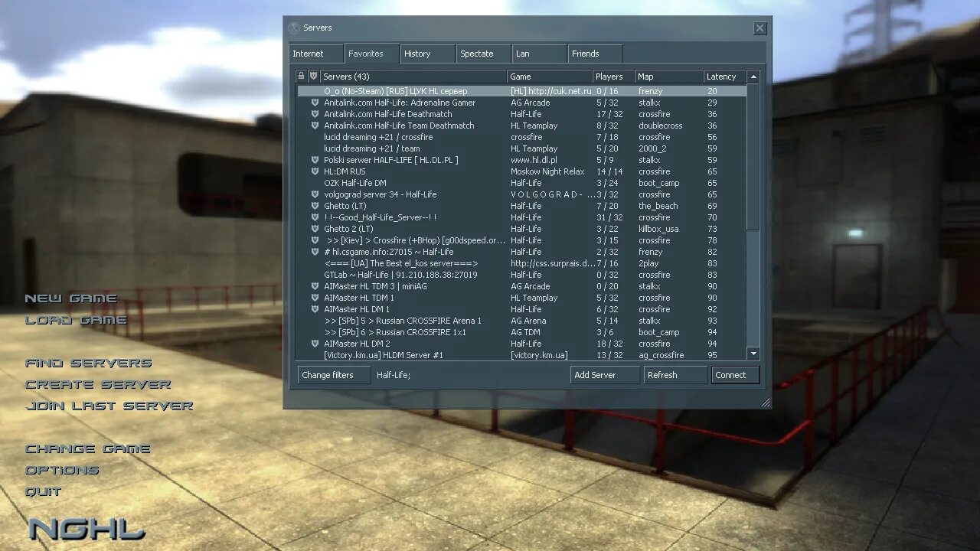This screenshot has height=551, width=980.
Task: Click Quit in main menu
Action: pos(44,491)
